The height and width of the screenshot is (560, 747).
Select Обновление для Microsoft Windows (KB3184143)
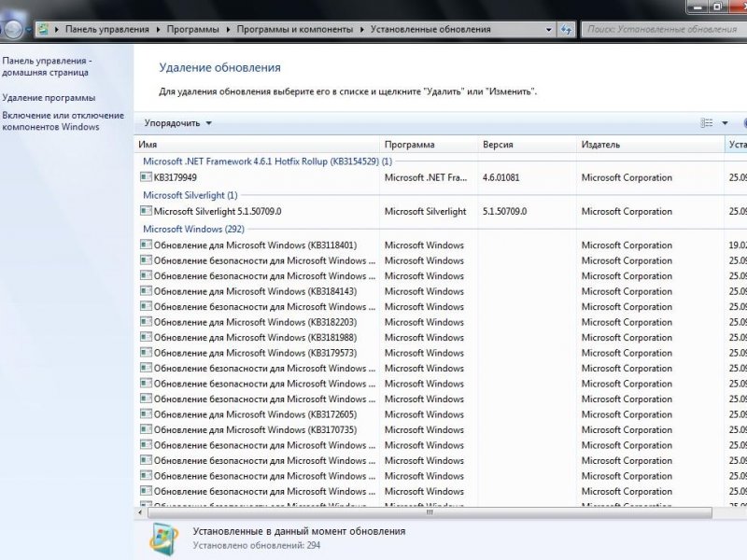441,291
